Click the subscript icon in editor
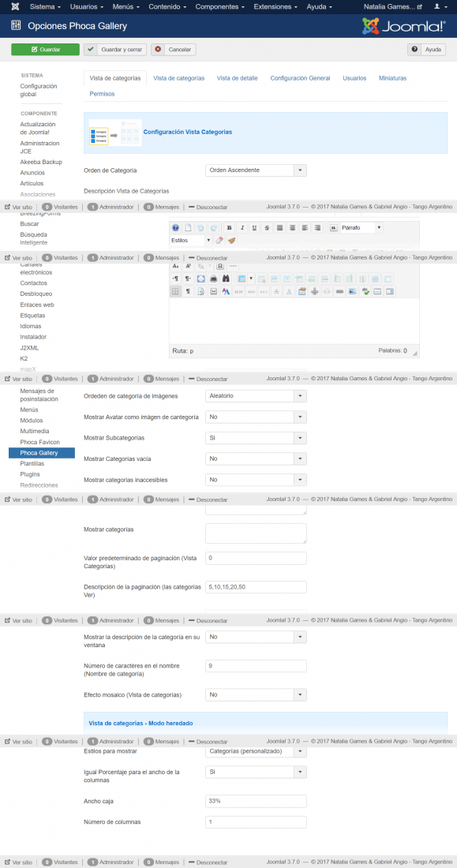 click(x=175, y=266)
